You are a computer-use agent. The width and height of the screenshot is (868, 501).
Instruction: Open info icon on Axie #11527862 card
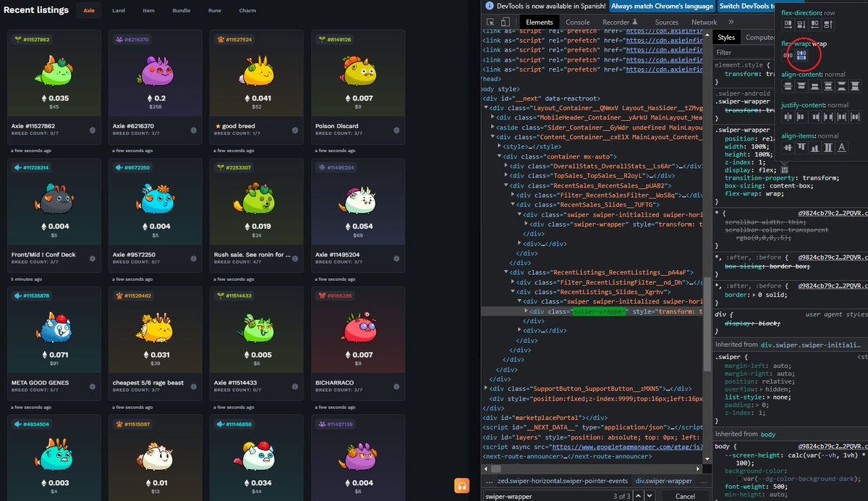(92, 130)
